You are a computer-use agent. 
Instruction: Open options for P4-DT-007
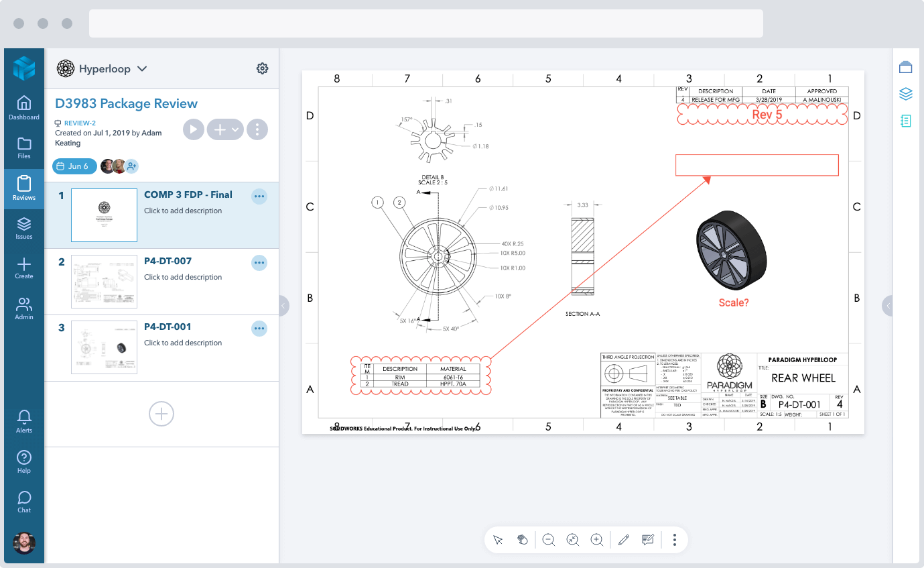coord(259,262)
